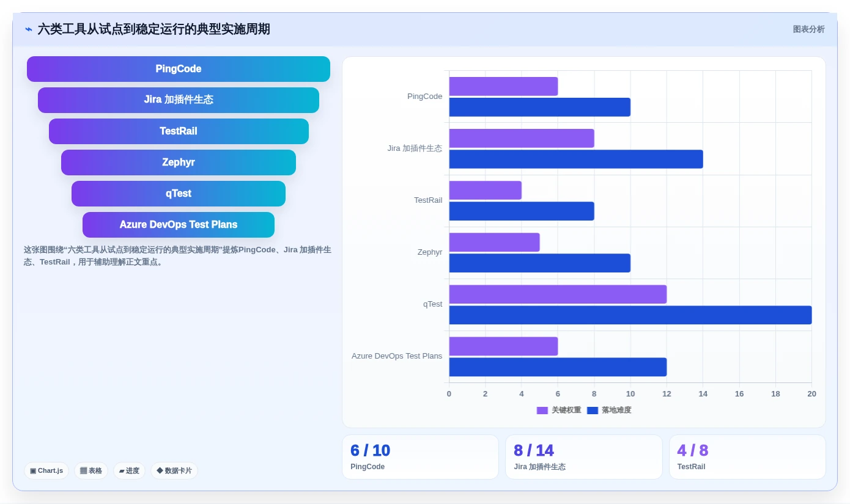850x504 pixels.
Task: Open the 4 / 8 TestRail data card
Action: point(747,457)
